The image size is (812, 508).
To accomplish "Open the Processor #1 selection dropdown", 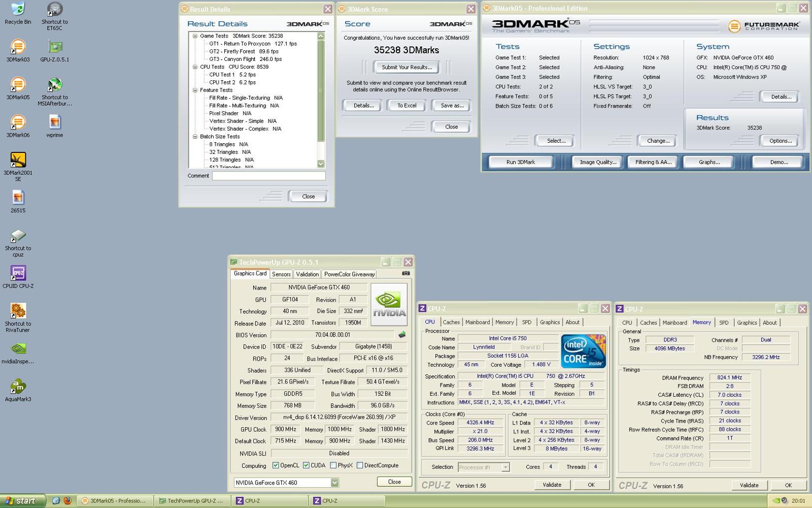I will pyautogui.click(x=505, y=467).
